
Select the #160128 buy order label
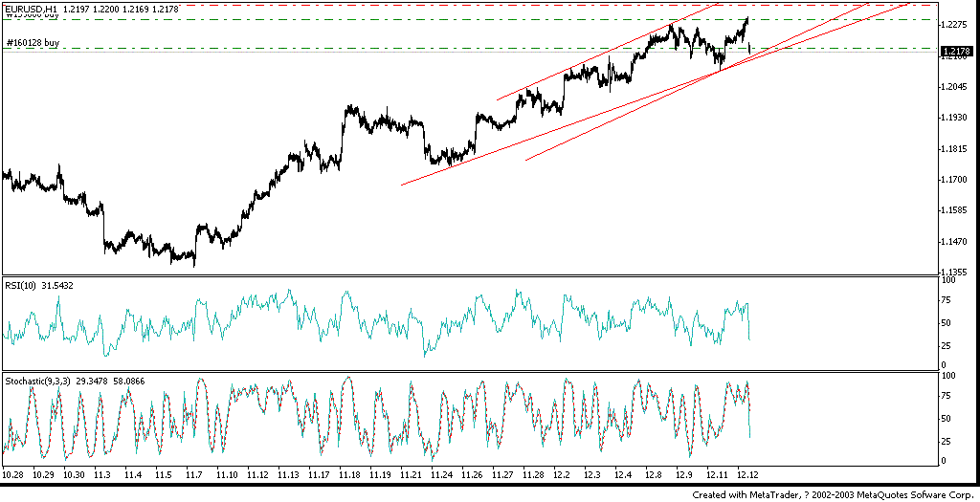coord(33,42)
